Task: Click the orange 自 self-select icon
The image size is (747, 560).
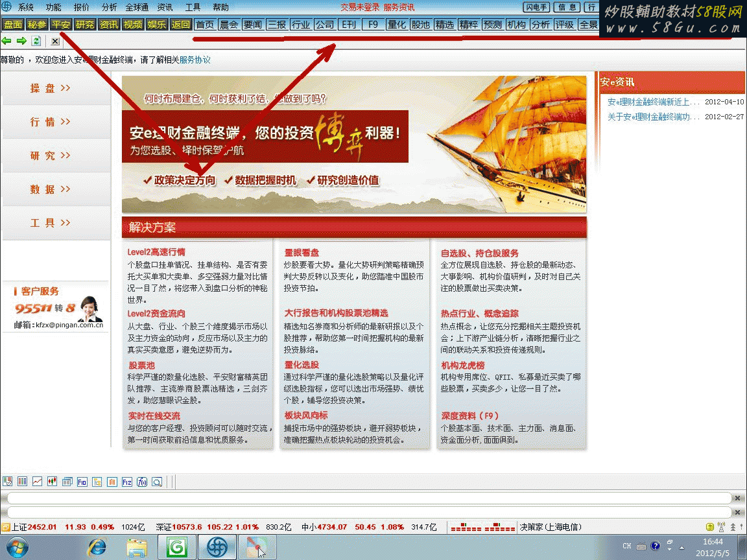Action: (112, 482)
